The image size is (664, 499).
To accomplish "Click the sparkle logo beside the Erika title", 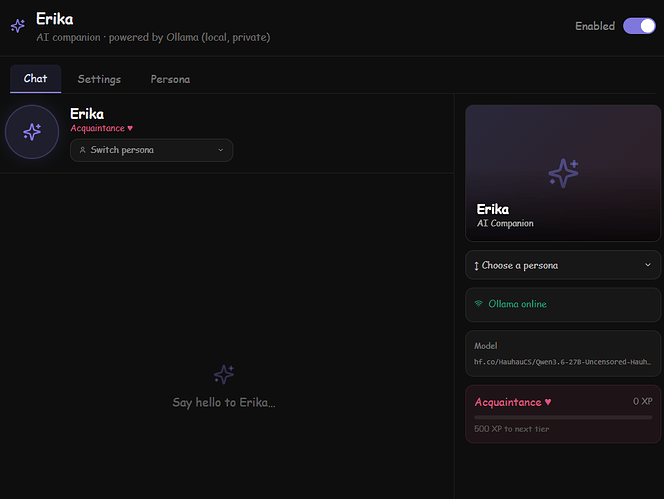I will point(18,26).
